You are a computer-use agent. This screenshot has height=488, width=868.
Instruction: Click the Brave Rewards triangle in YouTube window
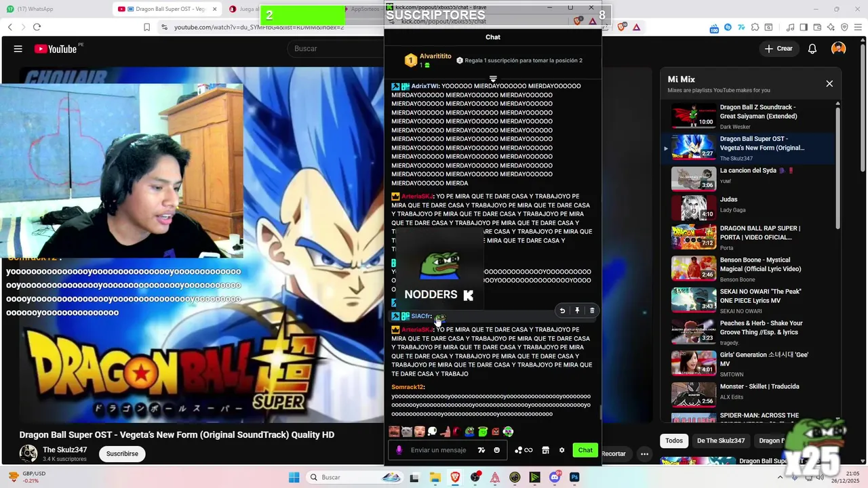636,27
